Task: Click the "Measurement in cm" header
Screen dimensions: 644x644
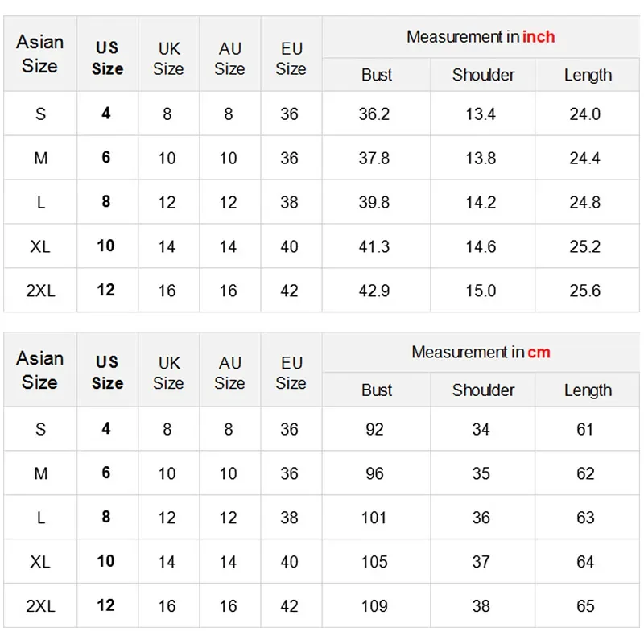Action: (x=481, y=353)
